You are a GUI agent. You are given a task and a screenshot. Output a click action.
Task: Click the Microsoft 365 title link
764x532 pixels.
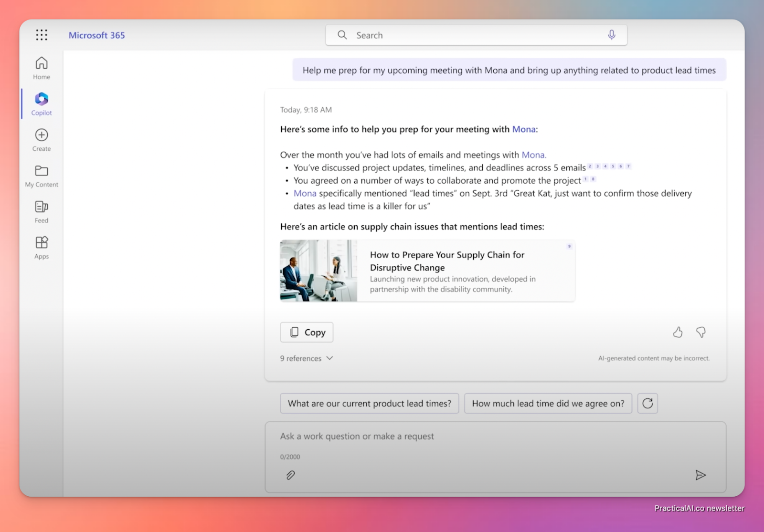96,35
